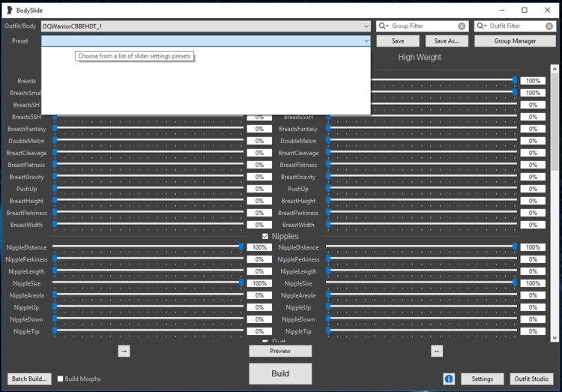
Task: Click the Preview button
Action: point(280,351)
